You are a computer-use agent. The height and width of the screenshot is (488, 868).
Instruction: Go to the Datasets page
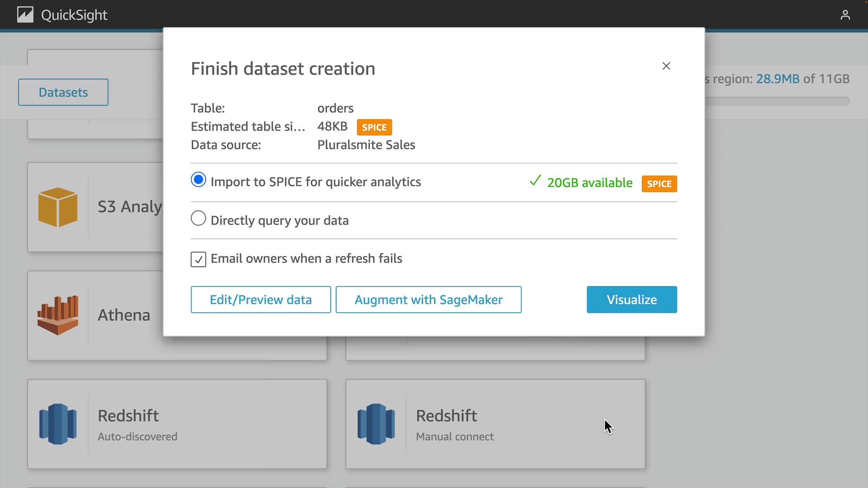click(x=63, y=92)
